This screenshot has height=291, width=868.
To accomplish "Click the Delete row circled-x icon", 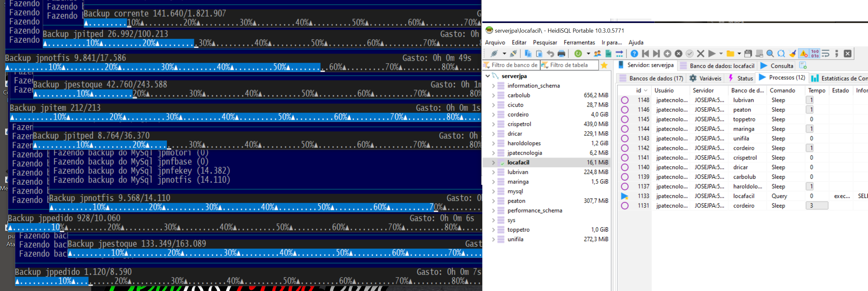I will click(679, 53).
